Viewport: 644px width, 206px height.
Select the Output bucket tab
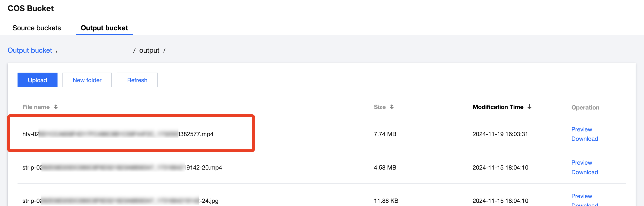pos(104,28)
